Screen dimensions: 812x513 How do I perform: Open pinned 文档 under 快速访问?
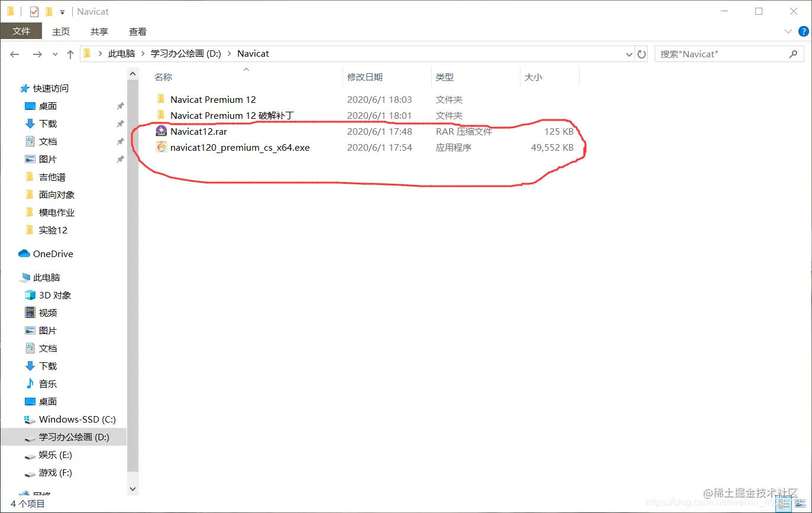(x=48, y=141)
